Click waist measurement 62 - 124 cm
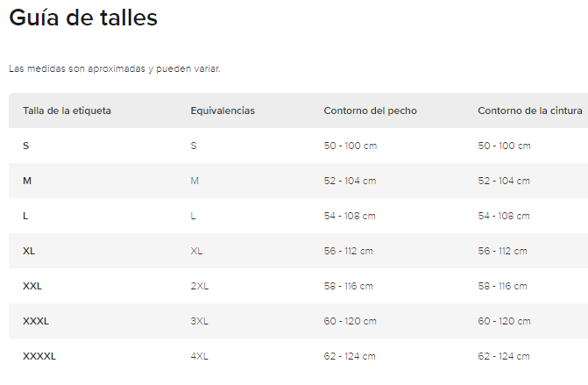Viewport: 588px width, 385px height. click(504, 356)
